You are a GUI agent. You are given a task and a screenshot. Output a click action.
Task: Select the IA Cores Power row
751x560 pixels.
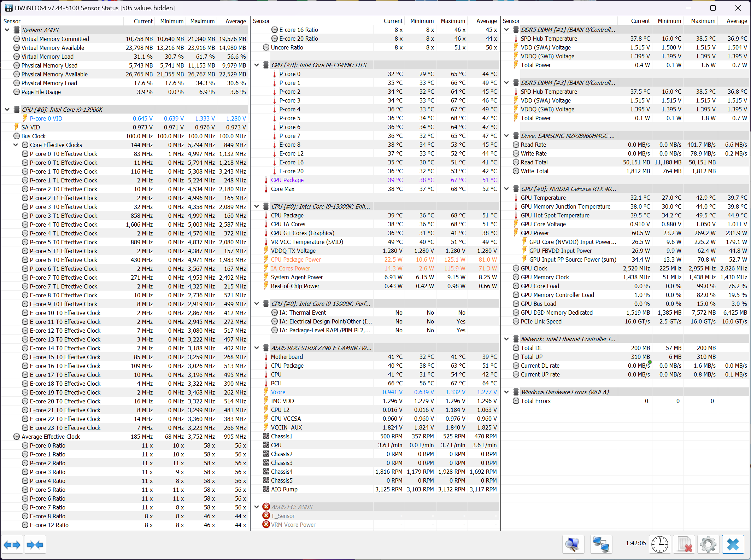375,268
